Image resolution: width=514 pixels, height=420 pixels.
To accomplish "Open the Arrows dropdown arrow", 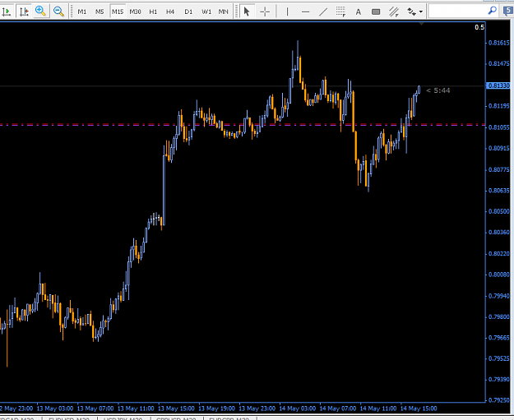I will [x=421, y=12].
